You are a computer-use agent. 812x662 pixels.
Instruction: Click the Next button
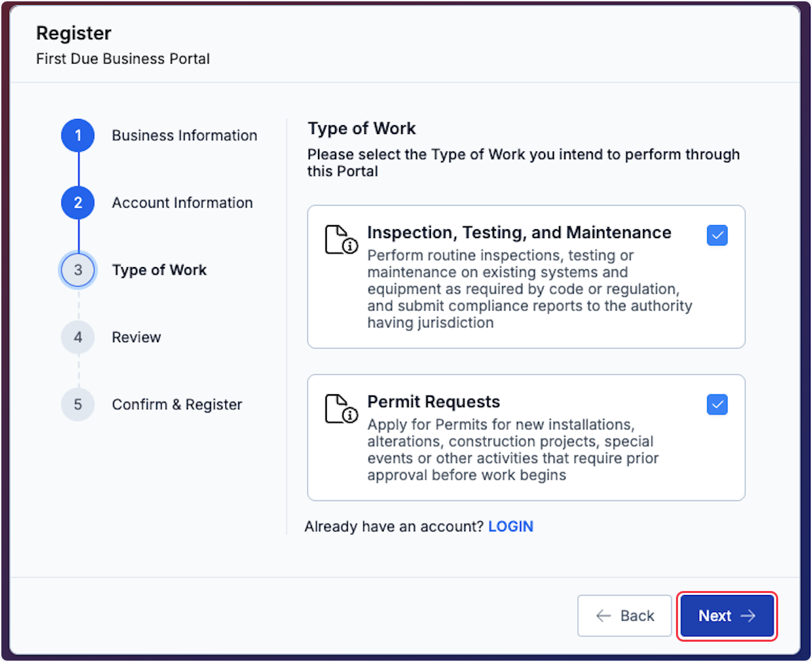click(727, 616)
